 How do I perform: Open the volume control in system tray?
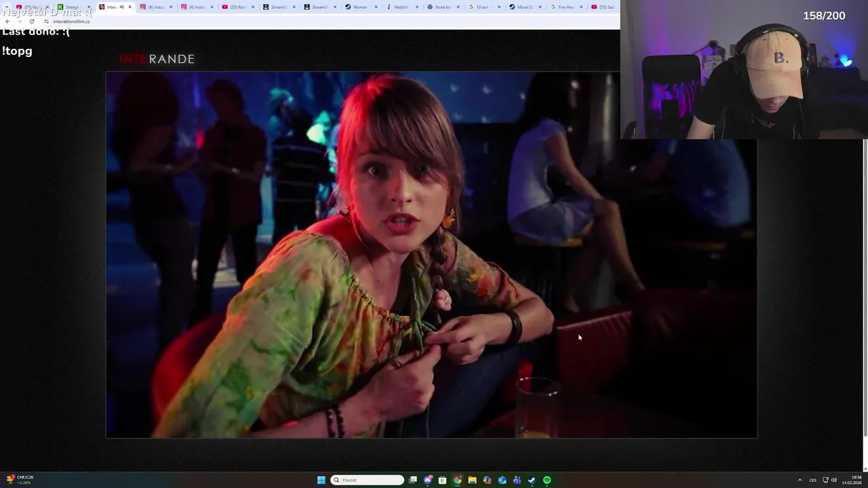(834, 480)
